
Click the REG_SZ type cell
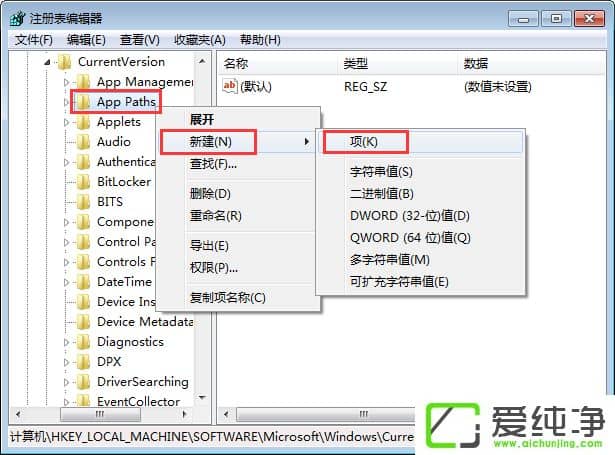[366, 86]
